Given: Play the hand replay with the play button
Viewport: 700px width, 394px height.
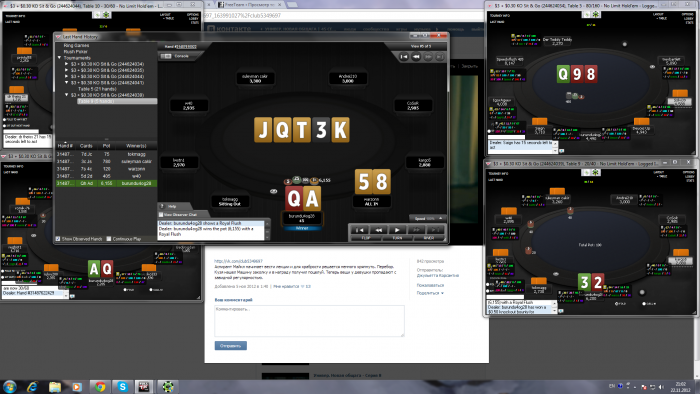Looking at the screenshot, I should (397, 230).
